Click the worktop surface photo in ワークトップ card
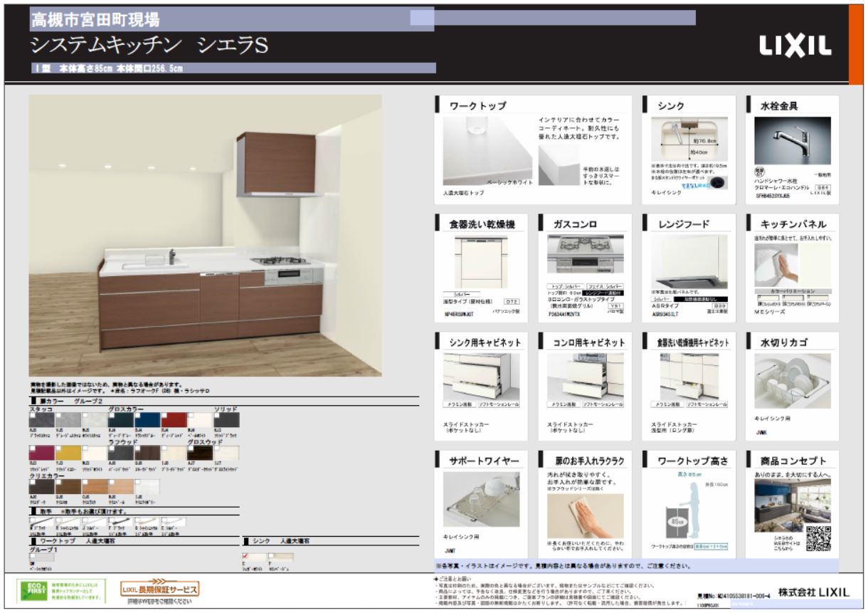Screen dimensions: 868x613 click(487, 151)
